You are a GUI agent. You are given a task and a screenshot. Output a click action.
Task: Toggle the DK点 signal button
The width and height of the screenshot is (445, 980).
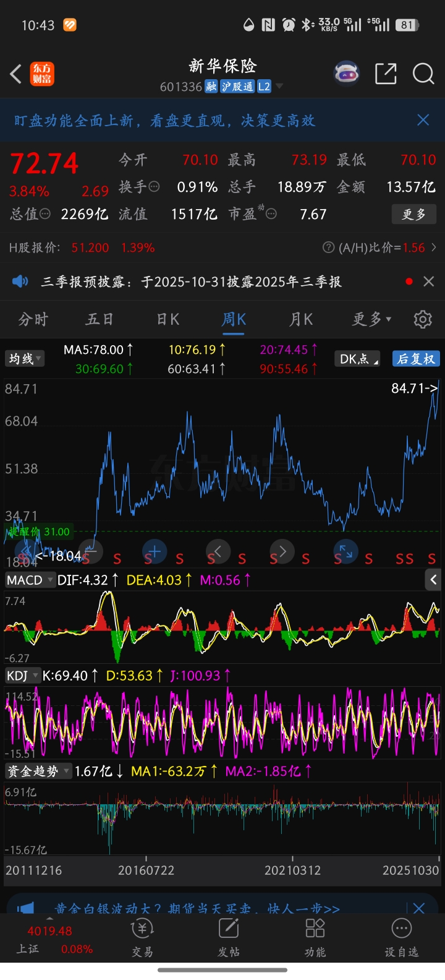pyautogui.click(x=358, y=359)
